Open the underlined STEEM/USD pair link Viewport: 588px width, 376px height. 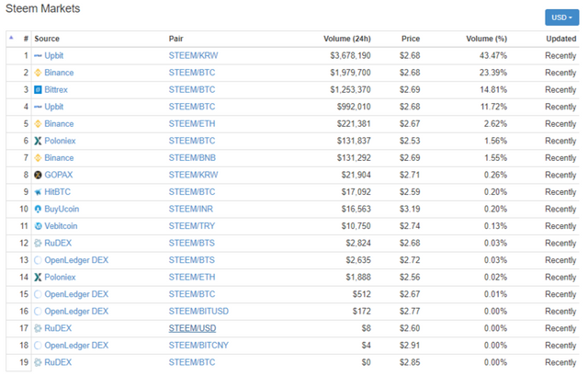192,329
